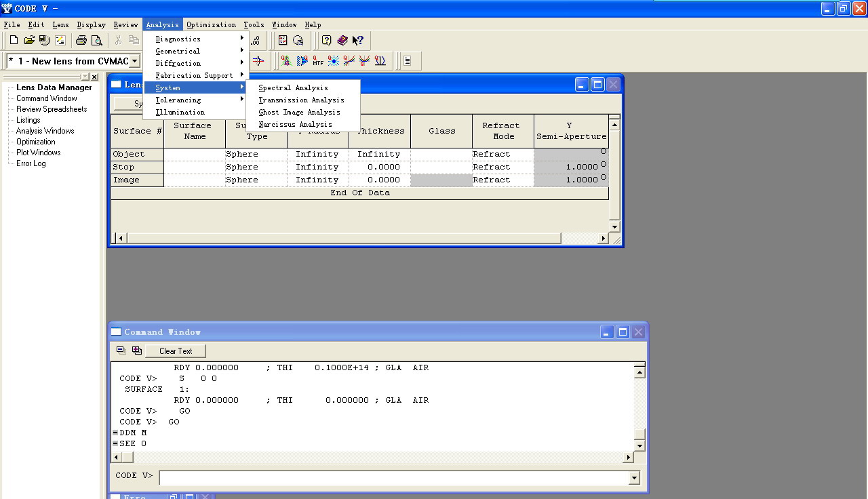Open the Lens menu

[x=60, y=24]
